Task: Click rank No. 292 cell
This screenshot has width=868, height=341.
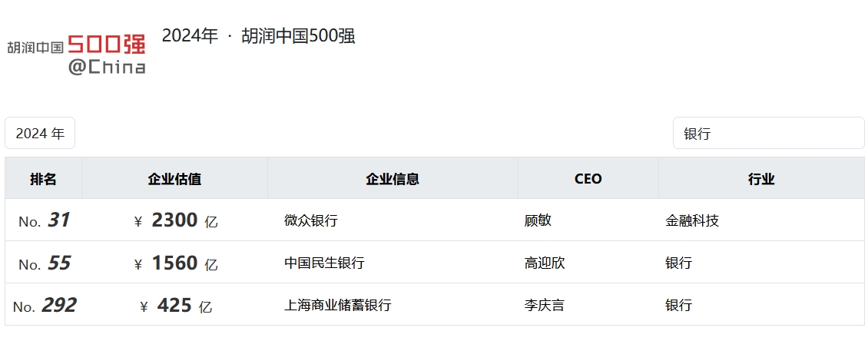Action: click(x=45, y=306)
